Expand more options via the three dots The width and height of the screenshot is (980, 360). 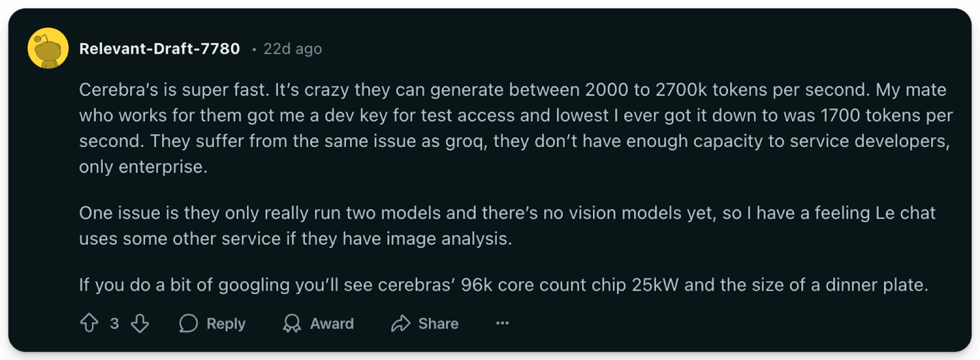tap(502, 323)
